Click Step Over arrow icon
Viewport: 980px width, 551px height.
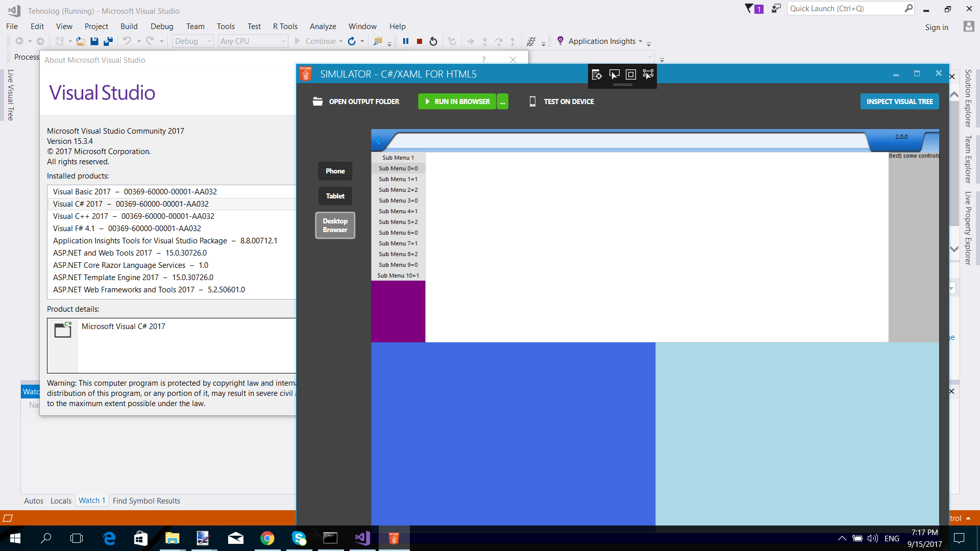coord(499,41)
